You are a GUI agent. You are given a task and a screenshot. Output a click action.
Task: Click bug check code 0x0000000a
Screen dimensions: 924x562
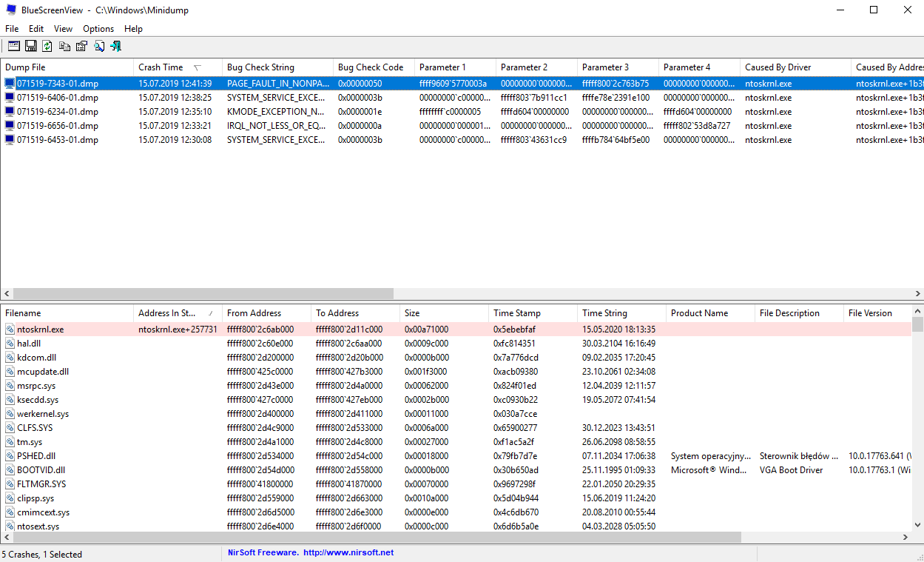(x=360, y=126)
